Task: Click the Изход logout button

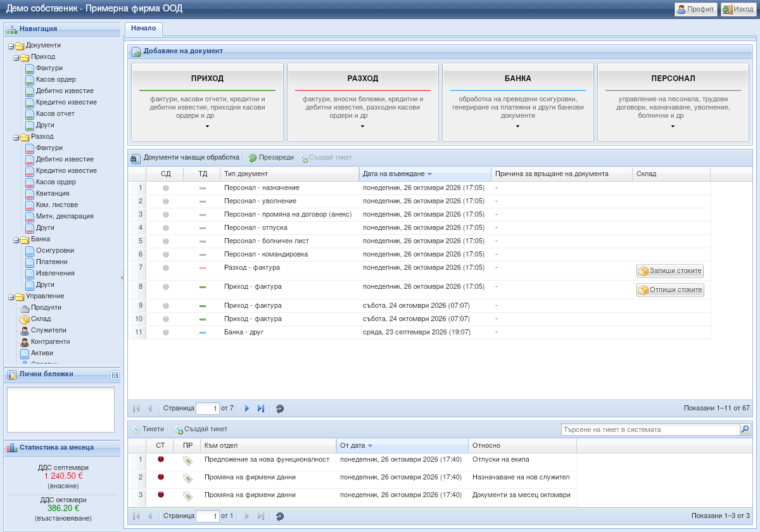Action: pyautogui.click(x=738, y=9)
